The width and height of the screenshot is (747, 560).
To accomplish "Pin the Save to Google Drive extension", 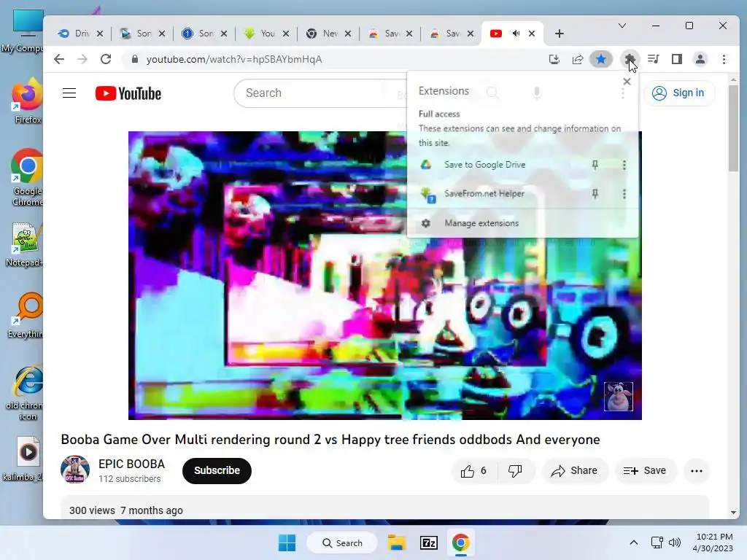I will (595, 165).
